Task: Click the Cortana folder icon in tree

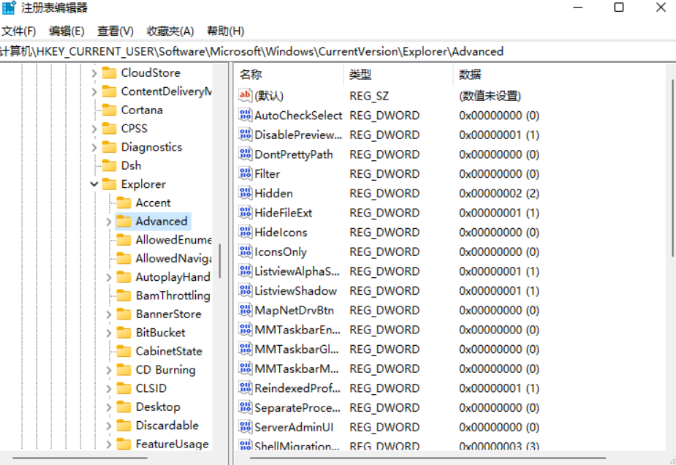Action: click(109, 110)
